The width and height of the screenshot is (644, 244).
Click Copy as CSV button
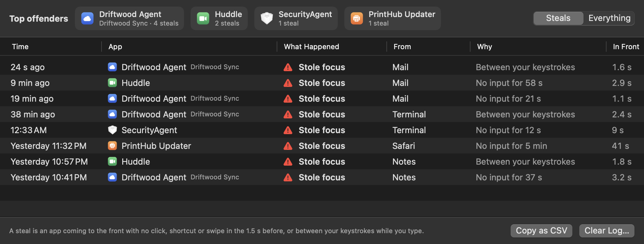click(541, 231)
